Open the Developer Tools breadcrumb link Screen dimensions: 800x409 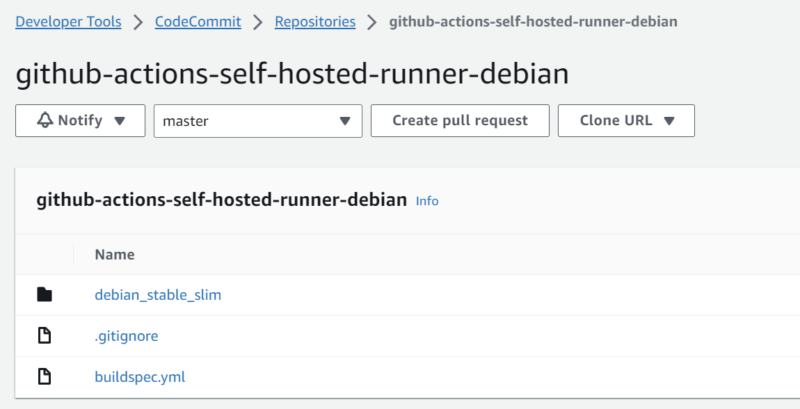[x=68, y=22]
